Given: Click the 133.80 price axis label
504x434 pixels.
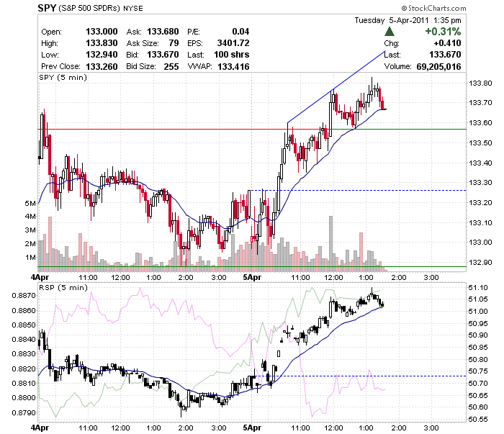Looking at the screenshot, I should click(480, 83).
